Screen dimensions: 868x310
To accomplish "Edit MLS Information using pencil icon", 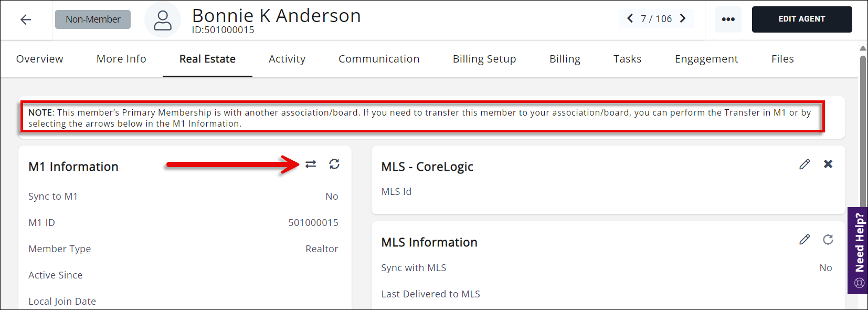I will [x=805, y=240].
